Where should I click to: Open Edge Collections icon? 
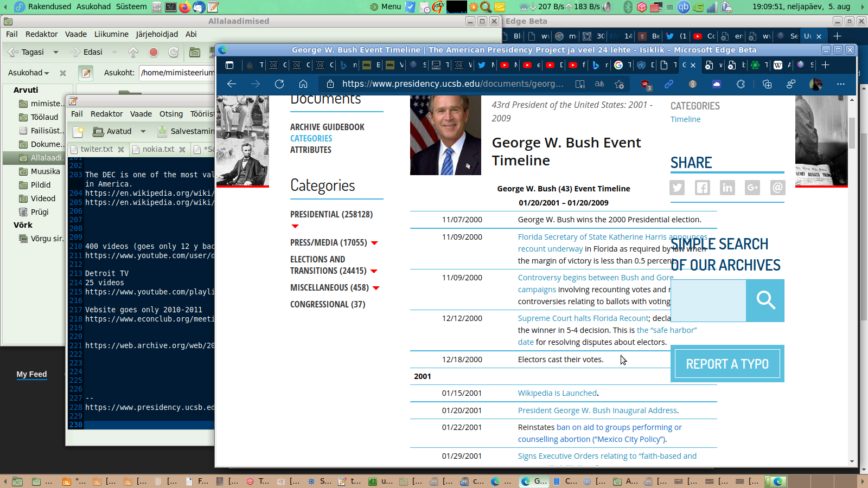[767, 84]
